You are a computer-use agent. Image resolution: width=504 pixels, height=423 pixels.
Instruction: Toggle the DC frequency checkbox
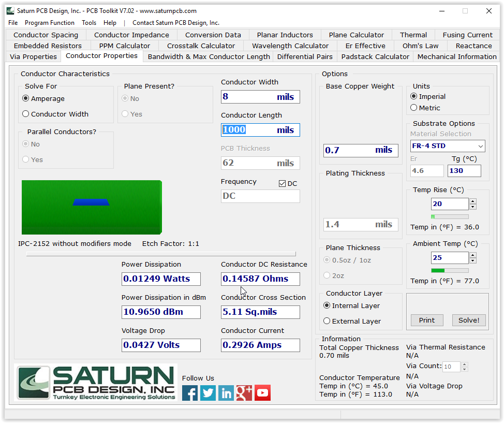(x=282, y=184)
